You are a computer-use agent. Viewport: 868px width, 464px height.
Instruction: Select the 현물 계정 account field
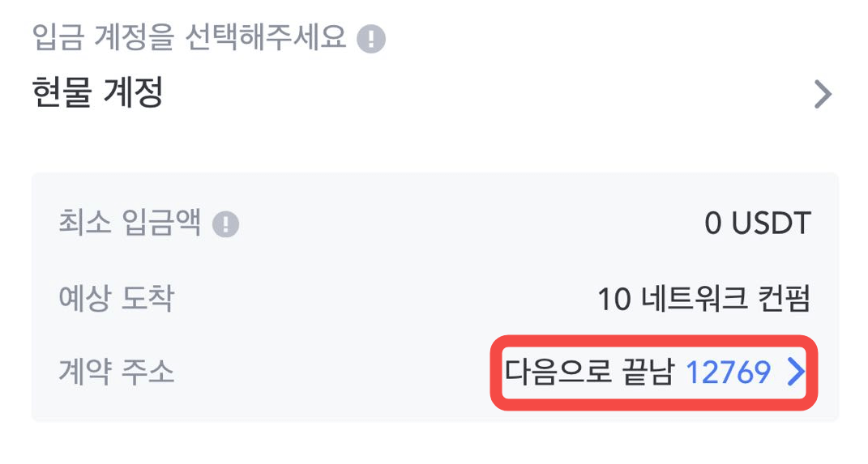[x=97, y=93]
